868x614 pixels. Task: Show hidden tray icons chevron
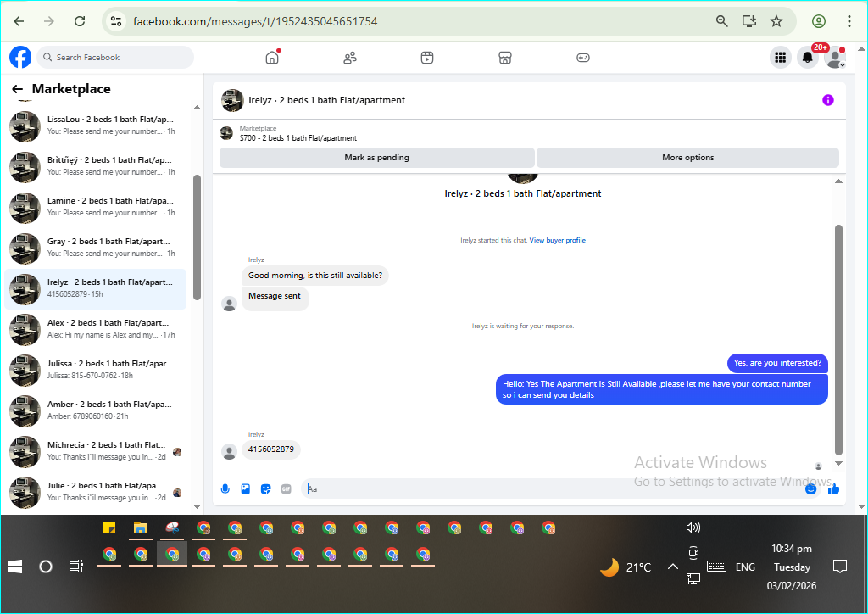672,567
